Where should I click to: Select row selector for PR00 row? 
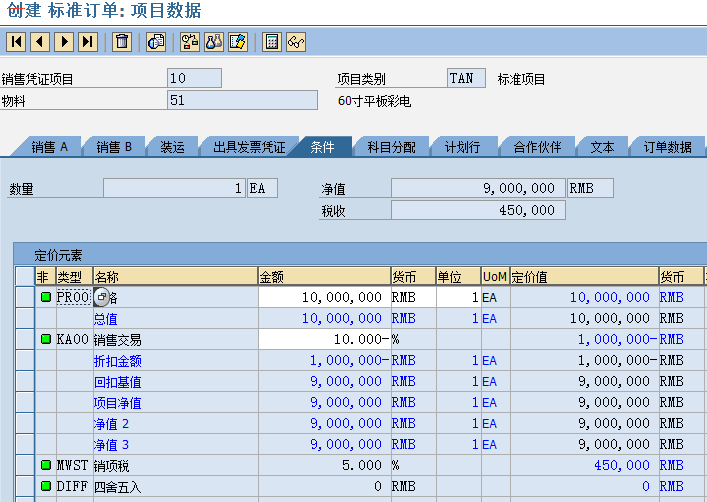(25, 297)
